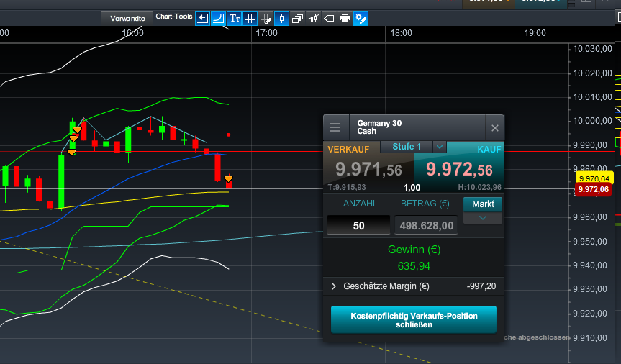The image size is (621, 364).
Task: Select the curve drawing tool icon
Action: (x=218, y=18)
